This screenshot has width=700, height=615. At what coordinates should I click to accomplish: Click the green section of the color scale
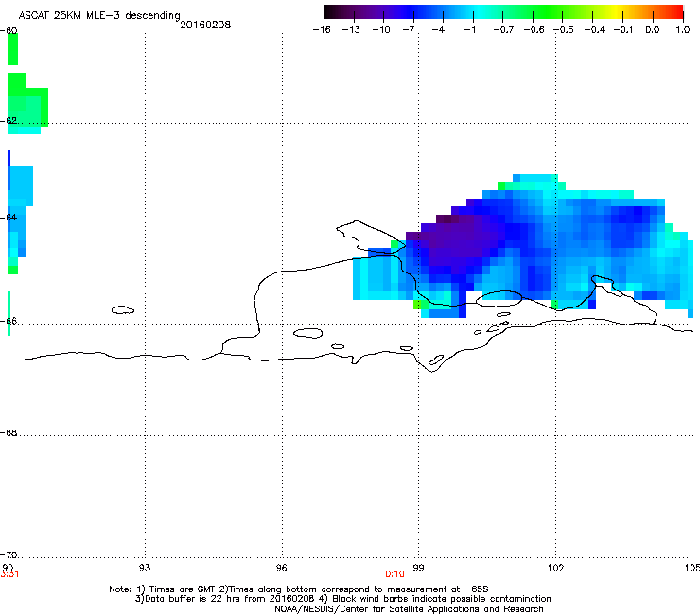tap(549, 11)
